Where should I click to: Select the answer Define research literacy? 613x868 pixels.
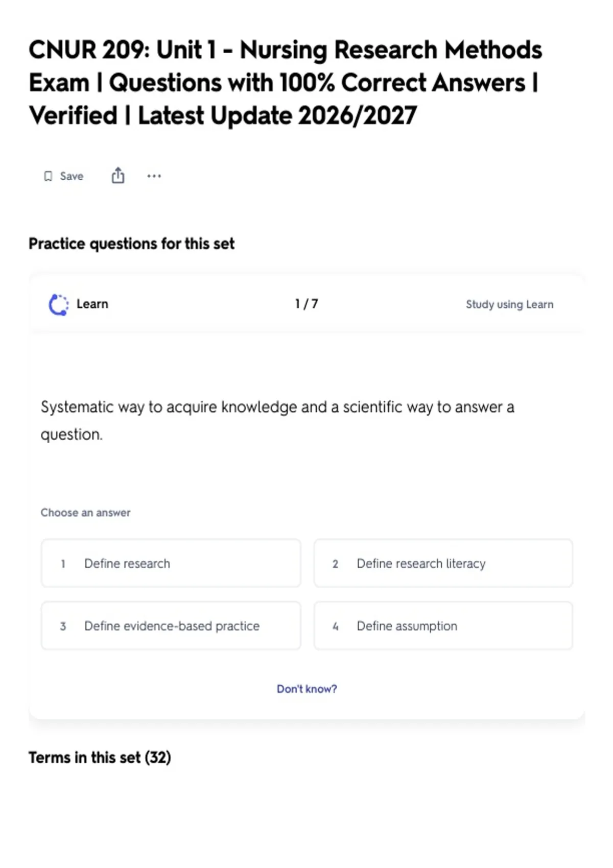coord(443,563)
